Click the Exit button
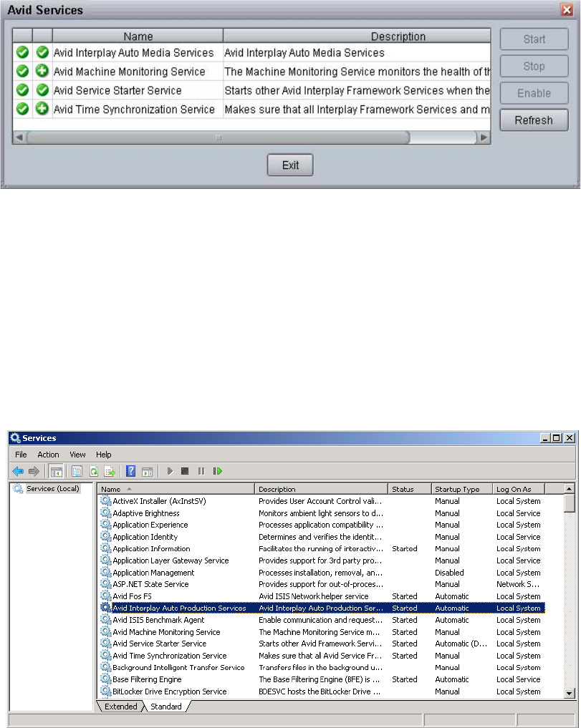The width and height of the screenshot is (581, 728). [x=290, y=165]
